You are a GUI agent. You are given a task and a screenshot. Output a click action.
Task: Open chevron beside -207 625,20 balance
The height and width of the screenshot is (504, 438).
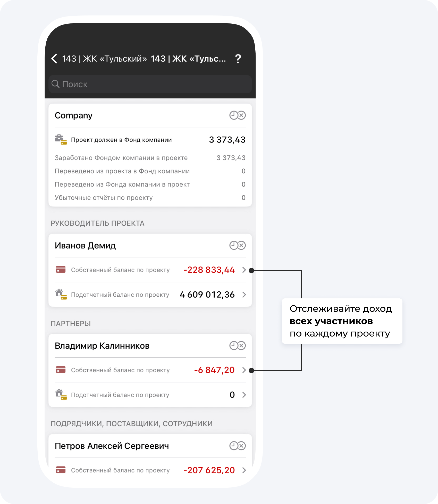click(x=244, y=470)
